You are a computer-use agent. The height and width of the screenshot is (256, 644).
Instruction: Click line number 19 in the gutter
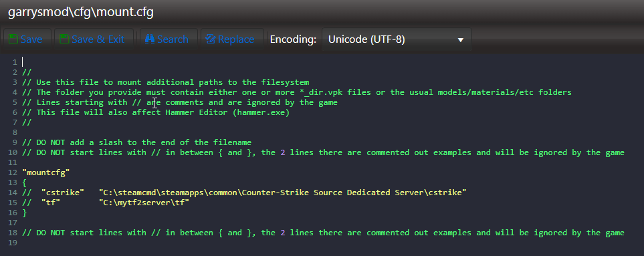12,243
